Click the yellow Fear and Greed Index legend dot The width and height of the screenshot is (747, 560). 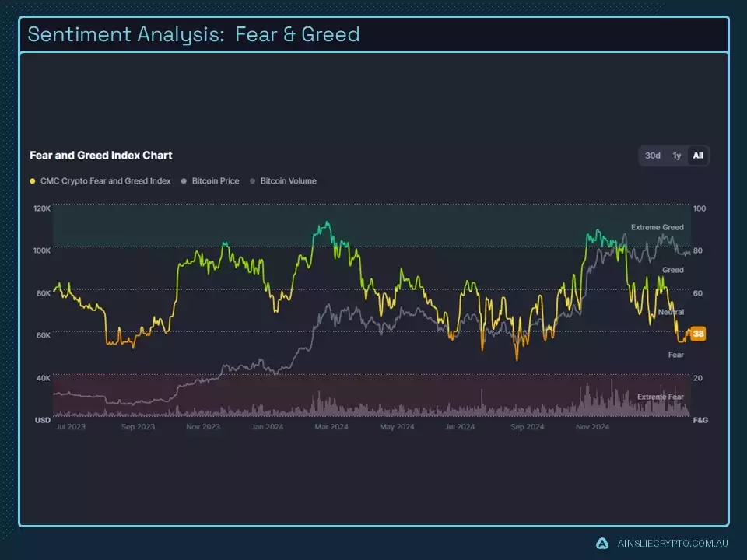(x=34, y=180)
